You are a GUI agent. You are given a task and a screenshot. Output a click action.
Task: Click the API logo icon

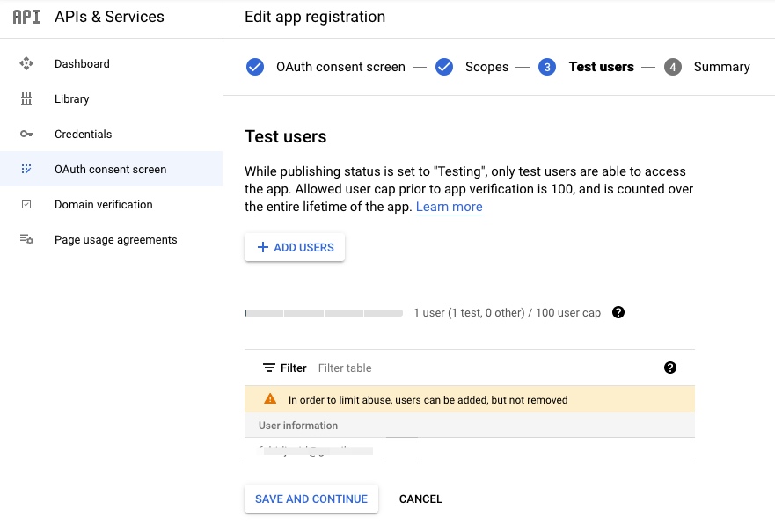(x=26, y=17)
